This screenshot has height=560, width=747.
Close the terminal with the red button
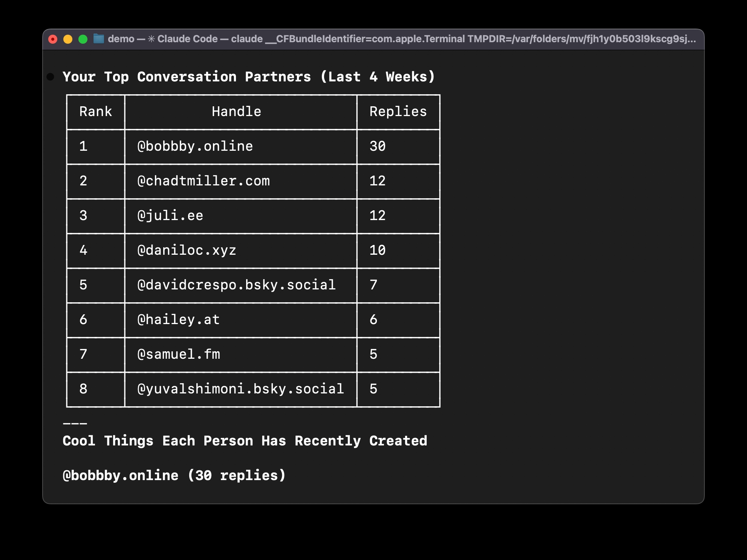pyautogui.click(x=53, y=39)
